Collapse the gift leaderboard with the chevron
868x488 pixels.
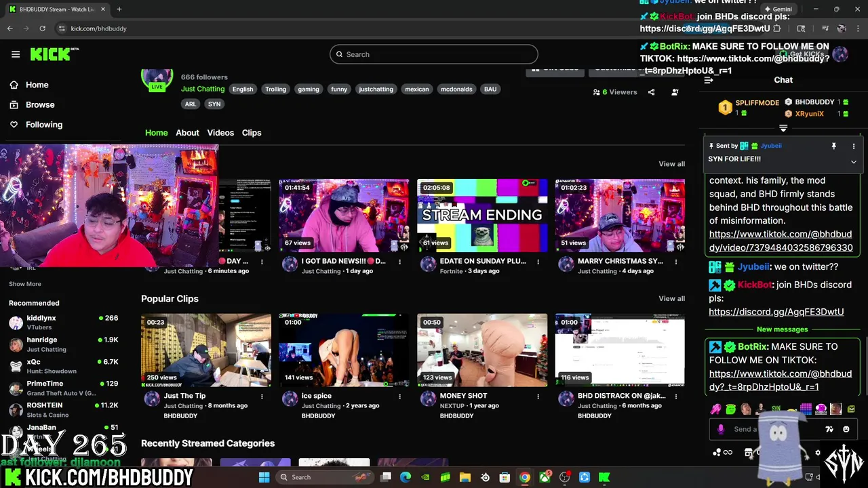783,128
